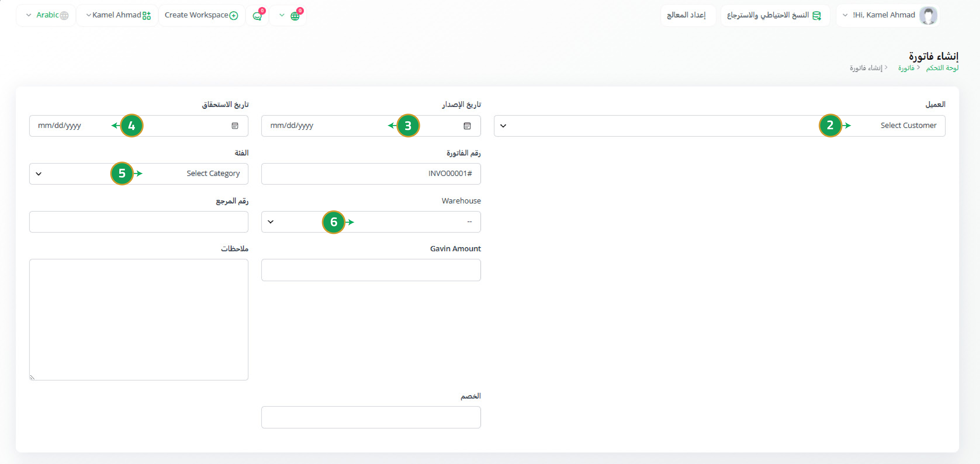Click the Warehouse field label
The image size is (980, 464).
click(x=461, y=201)
